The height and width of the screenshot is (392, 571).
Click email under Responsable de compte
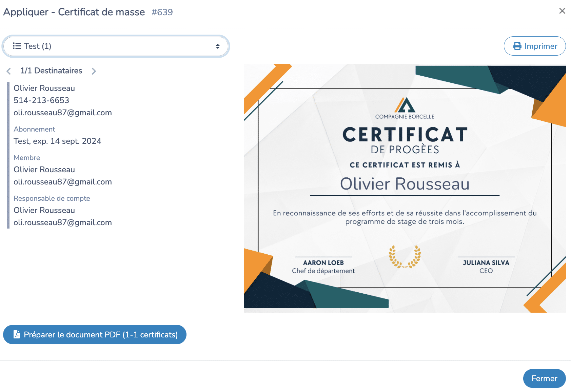pos(63,222)
